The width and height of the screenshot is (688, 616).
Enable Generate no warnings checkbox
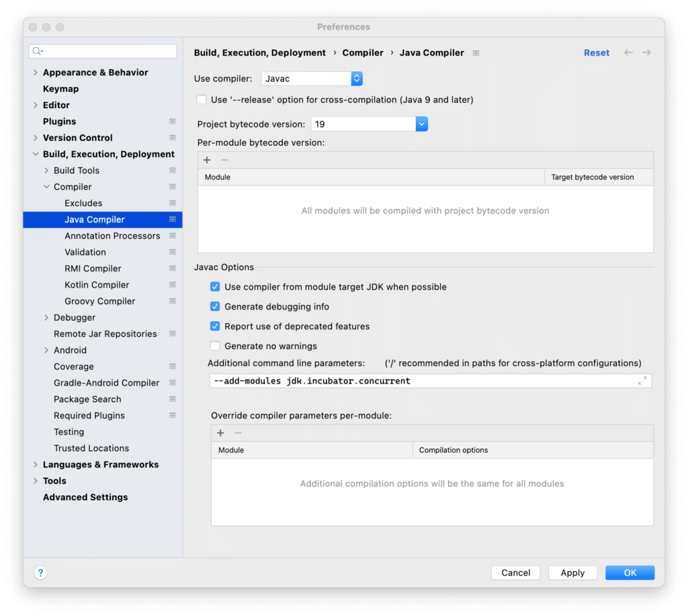click(x=215, y=346)
